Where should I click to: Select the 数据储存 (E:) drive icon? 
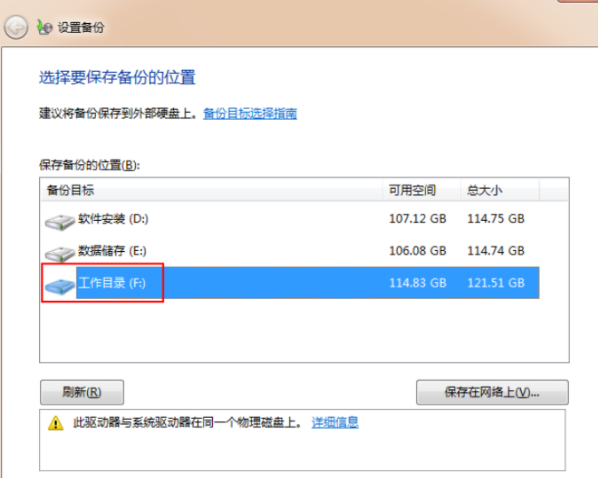(x=59, y=254)
